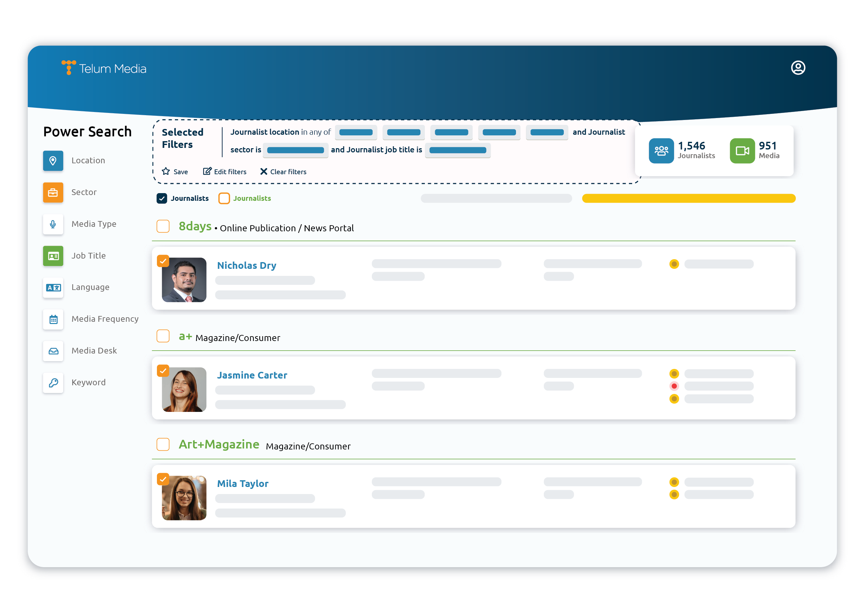Screen dimensions: 868x614
Task: Click the Power Search heading
Action: coord(87,132)
